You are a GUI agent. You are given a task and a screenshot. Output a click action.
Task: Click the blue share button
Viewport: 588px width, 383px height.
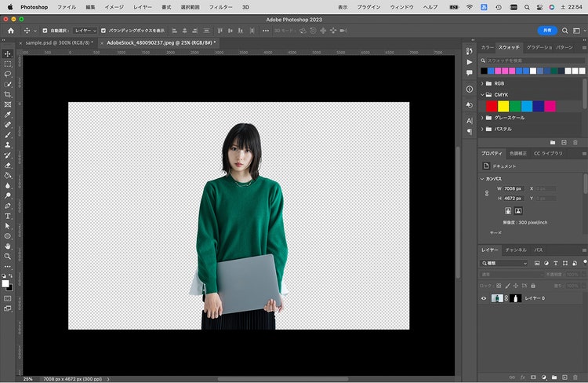tap(547, 31)
